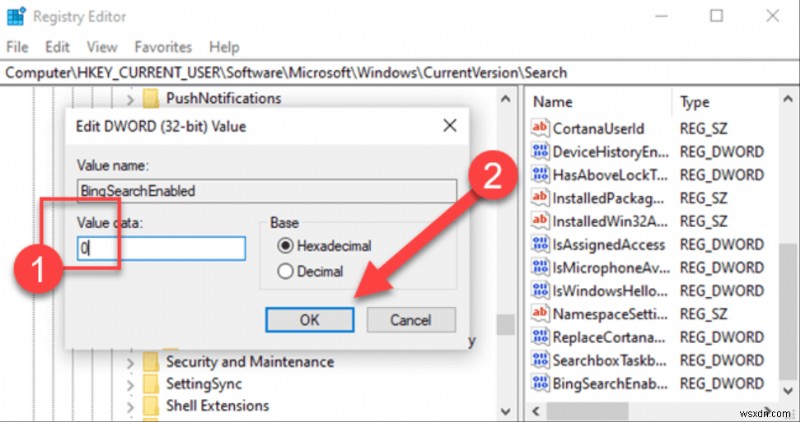Image resolution: width=800 pixels, height=422 pixels.
Task: Open the File menu
Action: click(x=17, y=47)
